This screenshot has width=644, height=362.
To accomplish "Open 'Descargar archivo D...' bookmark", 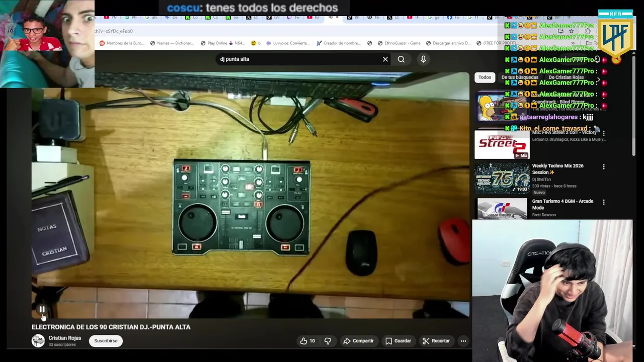I will tap(448, 43).
